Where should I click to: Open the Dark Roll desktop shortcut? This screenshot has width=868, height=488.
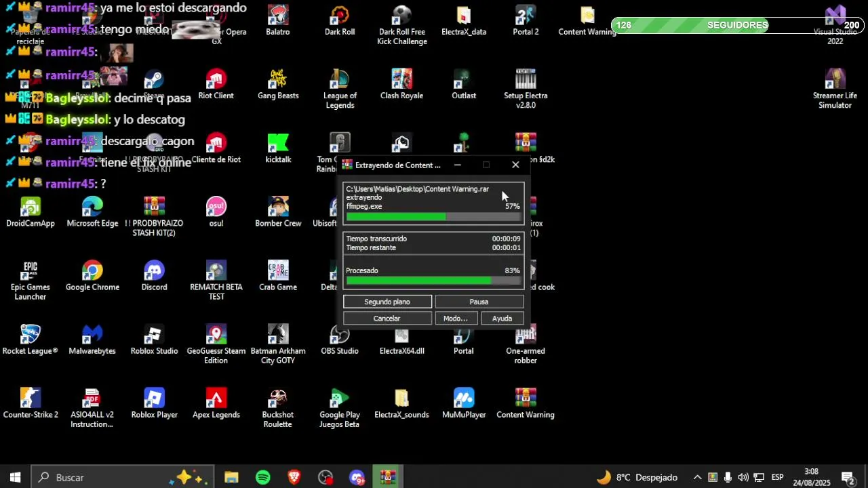point(340,20)
